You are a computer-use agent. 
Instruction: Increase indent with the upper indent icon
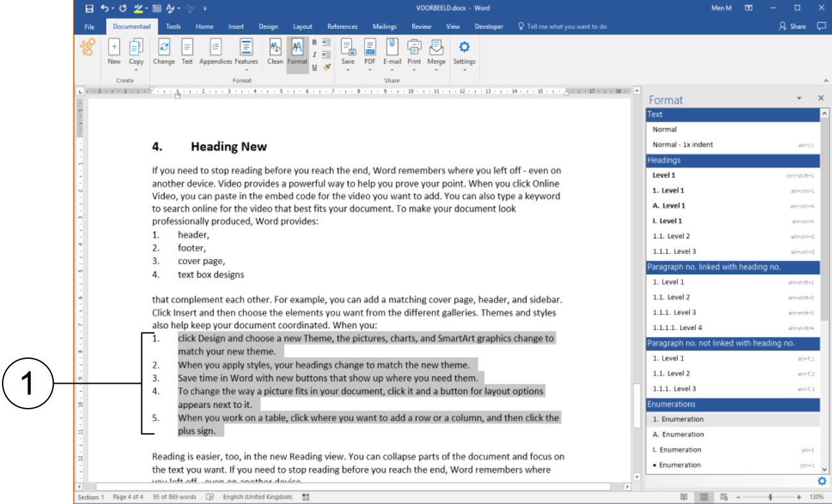tap(326, 42)
